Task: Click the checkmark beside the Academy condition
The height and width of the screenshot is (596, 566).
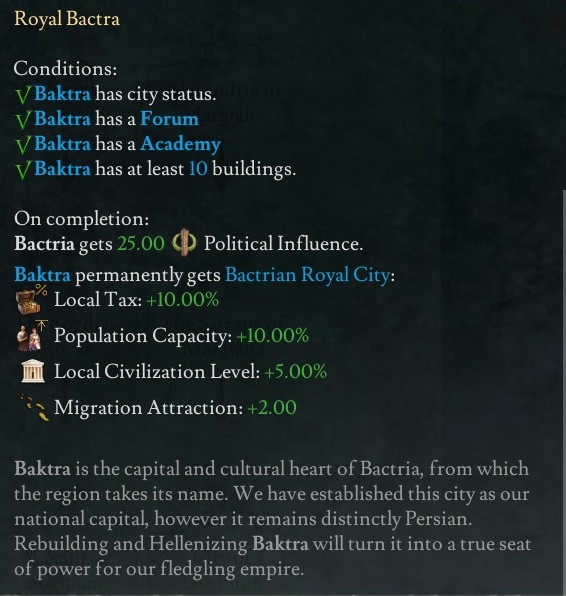Action: point(23,145)
